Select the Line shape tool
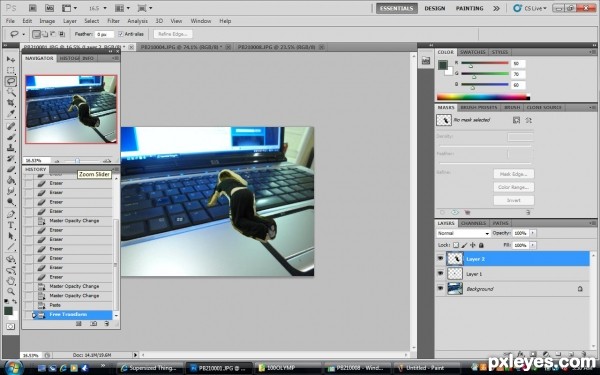Screen dimensions: 600x375 (x=11, y=246)
